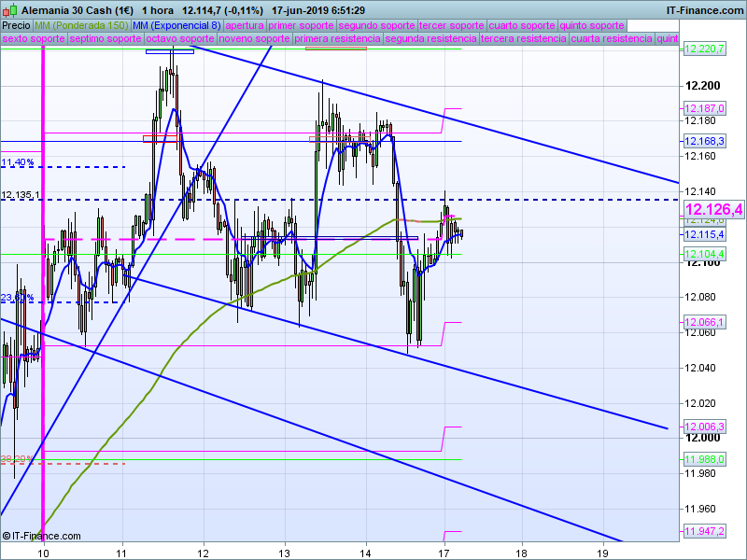Click the magenta 11.947,2 price tag
The height and width of the screenshot is (560, 747).
point(705,531)
